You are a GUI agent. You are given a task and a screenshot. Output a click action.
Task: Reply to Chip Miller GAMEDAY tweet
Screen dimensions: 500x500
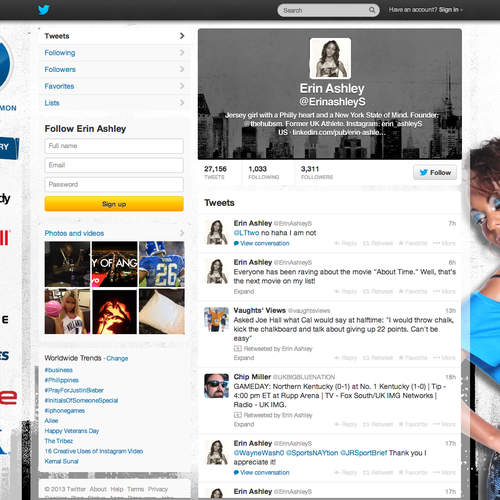345,424
